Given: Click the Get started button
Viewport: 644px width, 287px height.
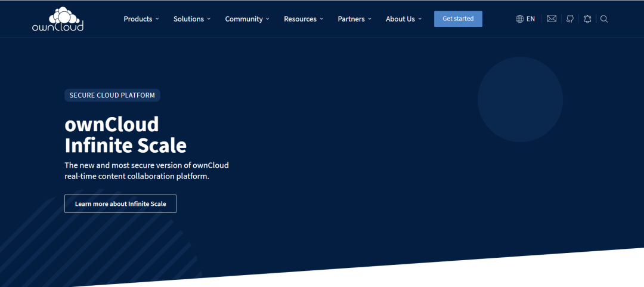Looking at the screenshot, I should click(x=458, y=19).
